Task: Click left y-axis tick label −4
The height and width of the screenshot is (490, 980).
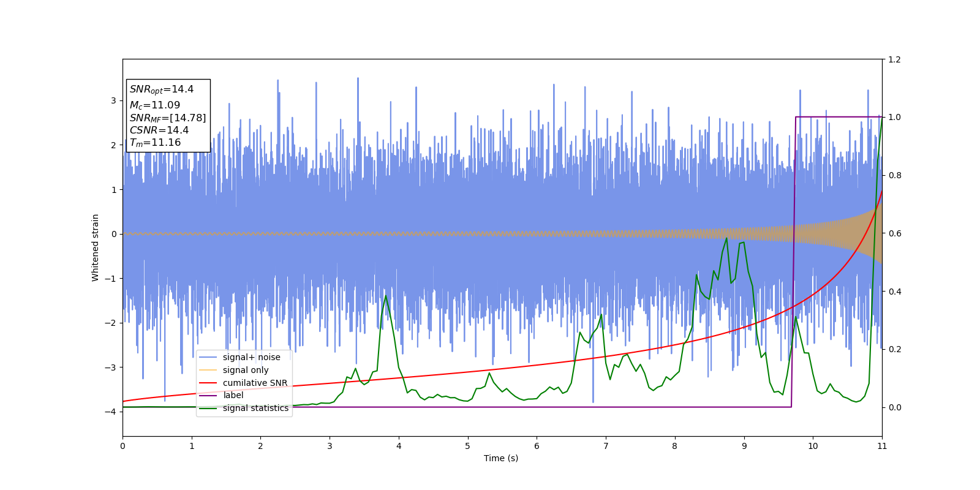Action: click(x=110, y=412)
